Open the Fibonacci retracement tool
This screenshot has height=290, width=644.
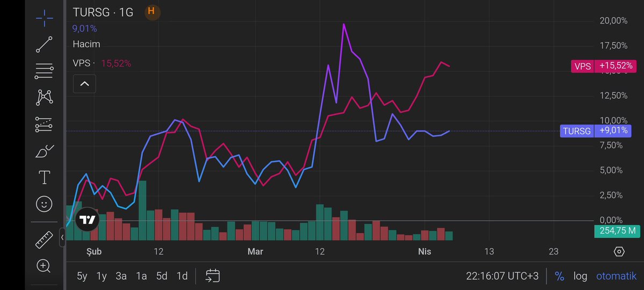[44, 71]
